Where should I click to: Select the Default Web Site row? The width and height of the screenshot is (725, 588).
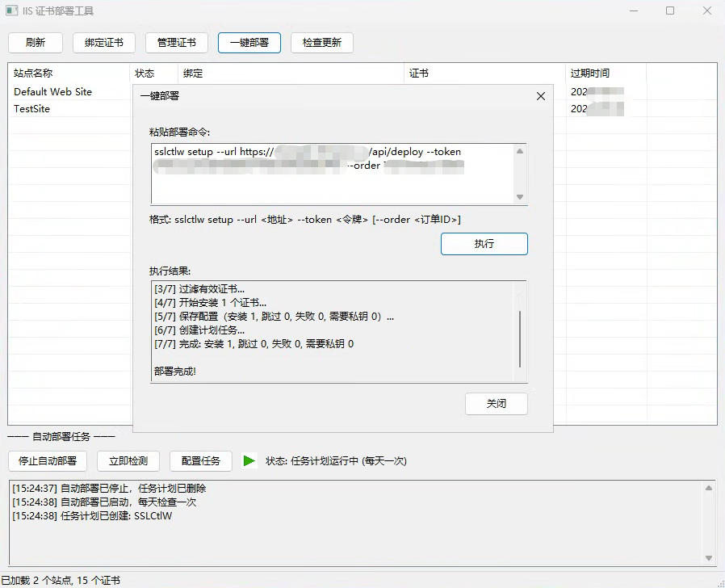(50, 91)
